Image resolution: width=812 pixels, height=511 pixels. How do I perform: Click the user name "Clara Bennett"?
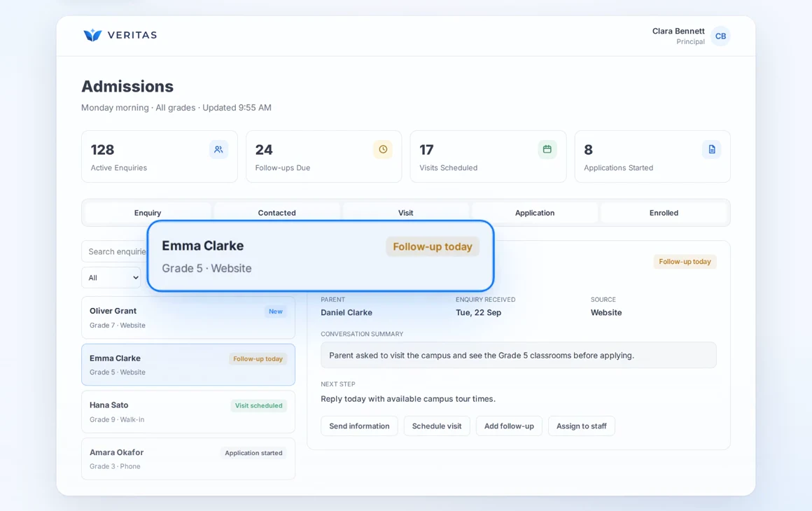[x=678, y=31]
